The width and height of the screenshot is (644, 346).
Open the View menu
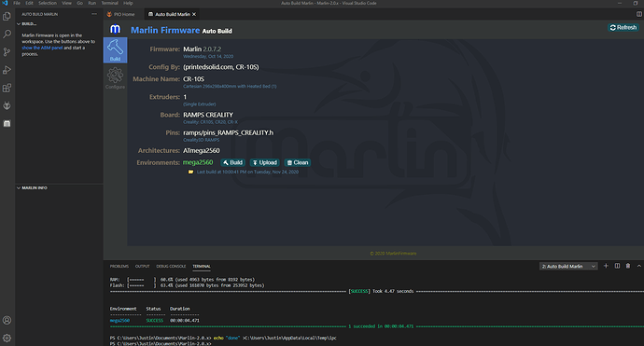pos(66,3)
